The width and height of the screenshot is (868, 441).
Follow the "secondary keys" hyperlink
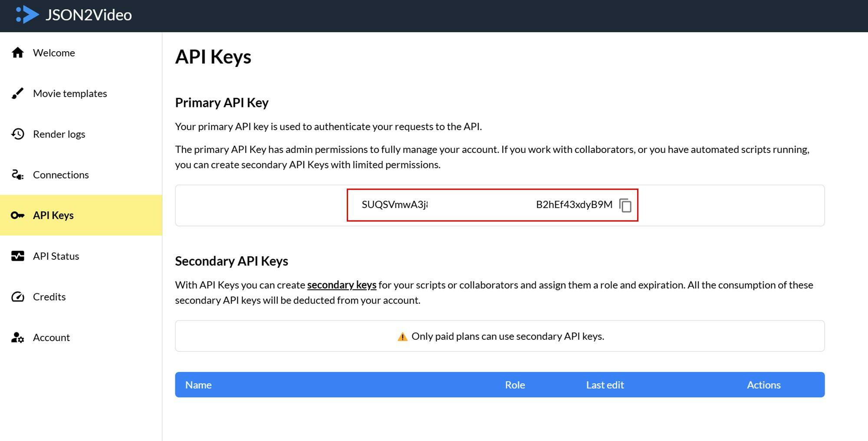coord(342,285)
